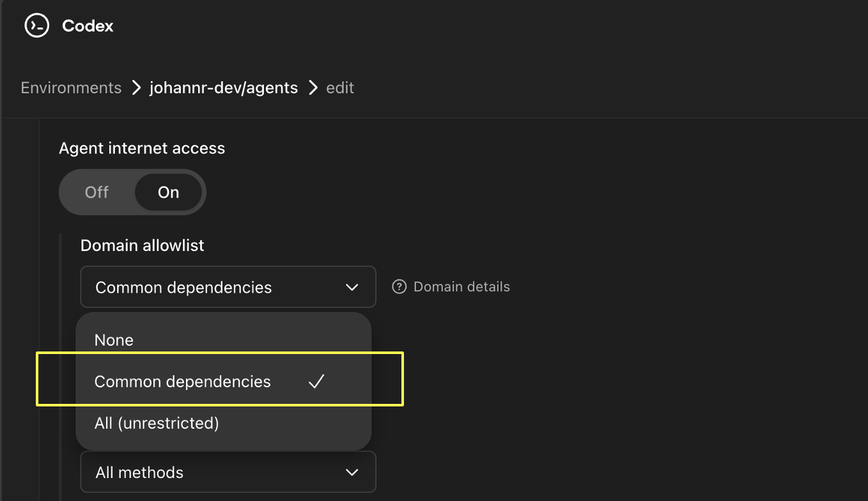
Task: Switch agent internet access to Off
Action: [97, 192]
